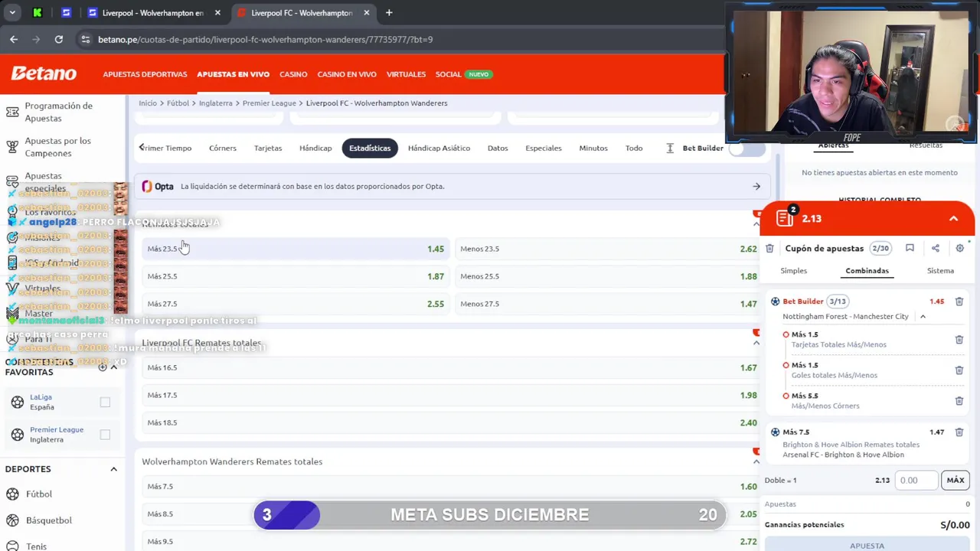Select Más 27.5 at odds 2.55
This screenshot has height=551, width=980.
(x=296, y=304)
